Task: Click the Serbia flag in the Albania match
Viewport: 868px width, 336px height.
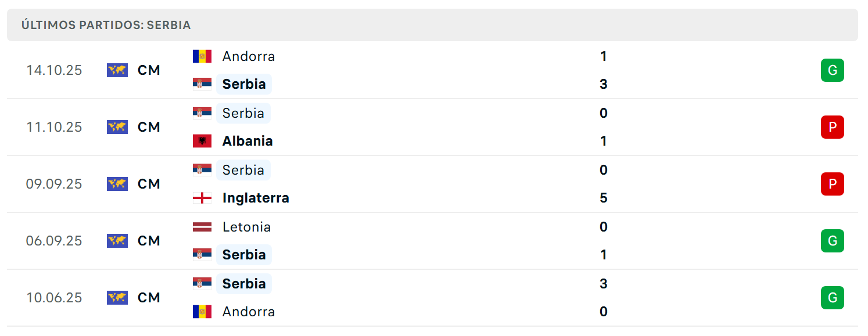Action: click(x=202, y=113)
